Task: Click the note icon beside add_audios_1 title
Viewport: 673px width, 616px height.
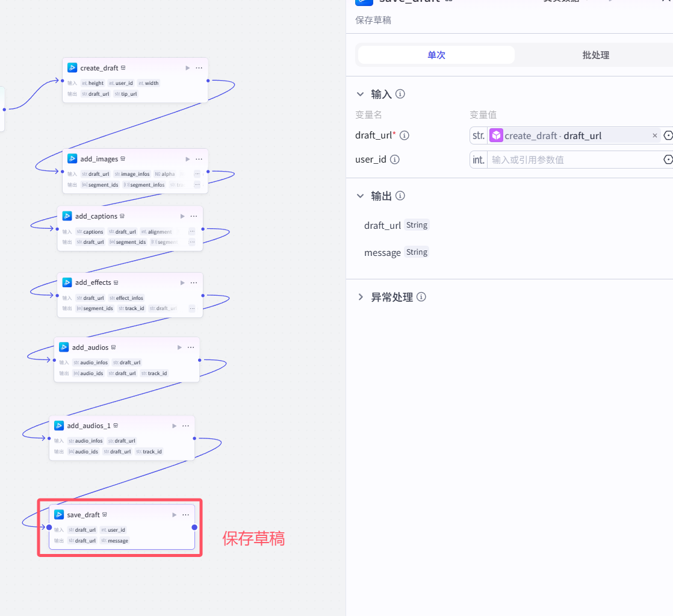Action: [x=116, y=426]
